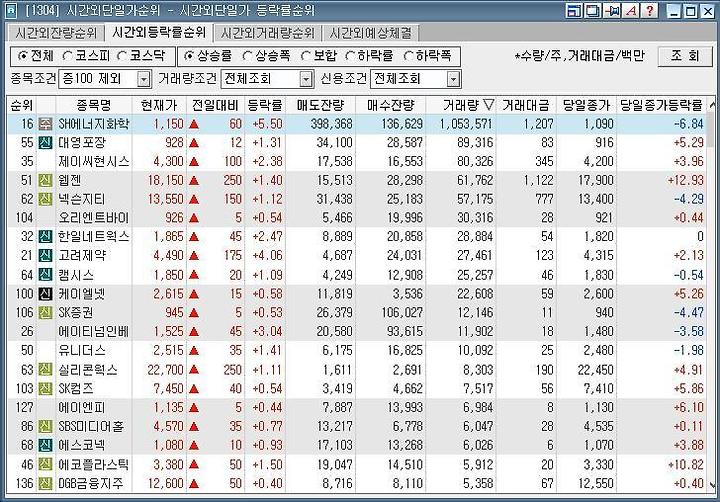Click 고려제약 current price 4,490
Viewport: 720px width, 502px height.
pos(169,255)
